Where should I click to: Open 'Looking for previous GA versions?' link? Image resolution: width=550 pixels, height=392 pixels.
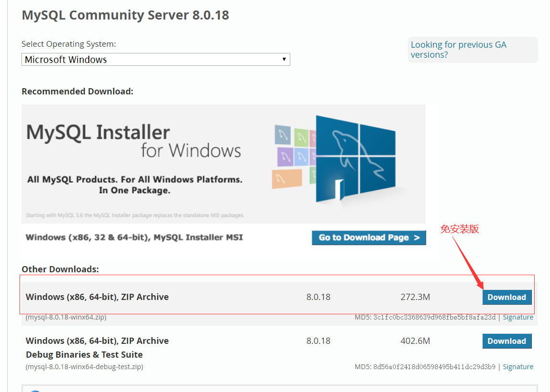(458, 50)
